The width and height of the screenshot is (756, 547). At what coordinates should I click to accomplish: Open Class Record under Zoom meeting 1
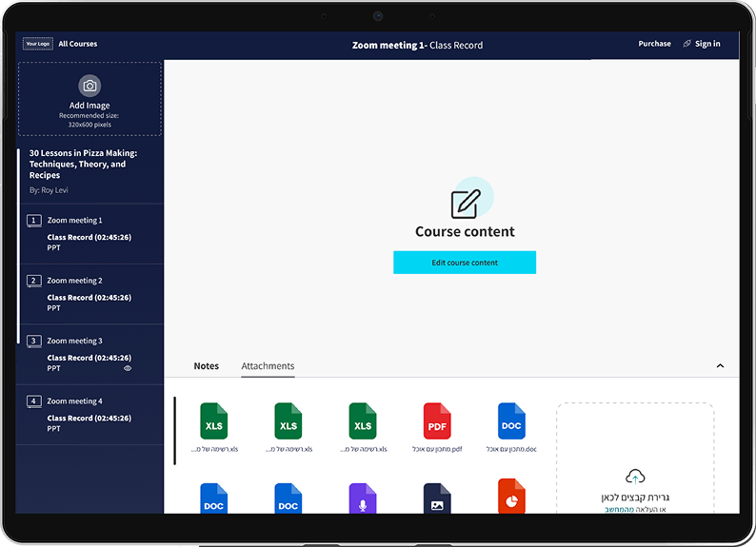(x=90, y=238)
